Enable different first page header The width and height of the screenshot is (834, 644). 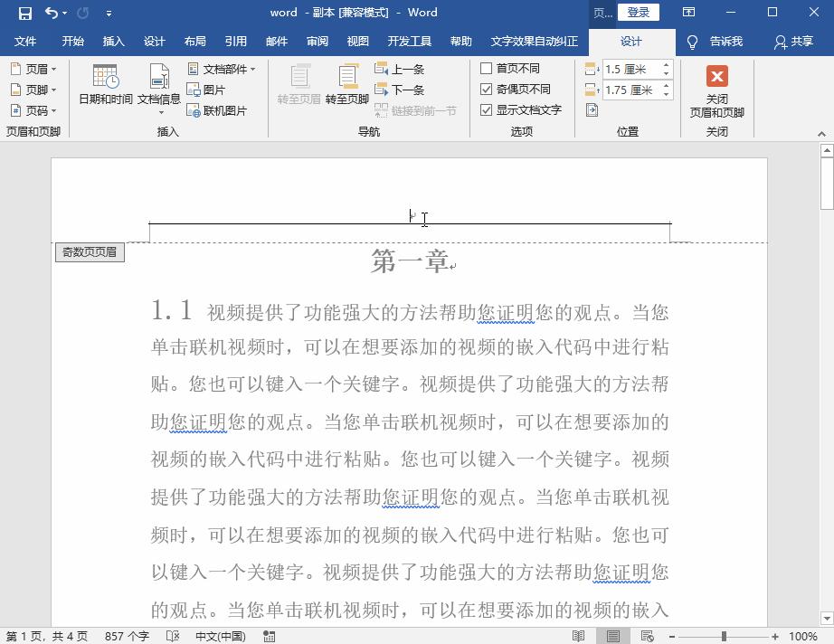[x=487, y=69]
